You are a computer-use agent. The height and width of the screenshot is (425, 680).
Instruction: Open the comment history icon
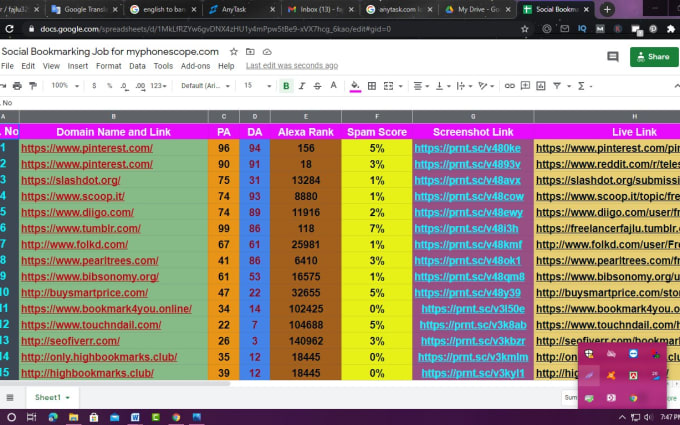[x=613, y=57]
